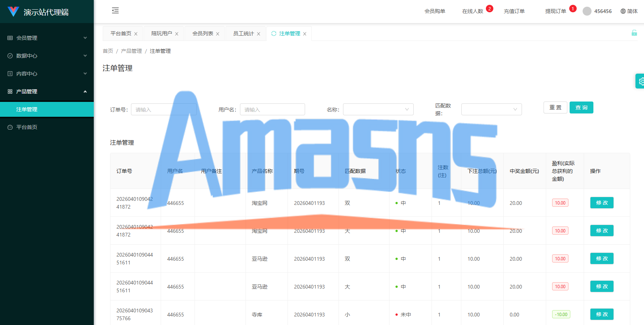Click the 中奖金额(元) column header
The height and width of the screenshot is (325, 644).
524,171
